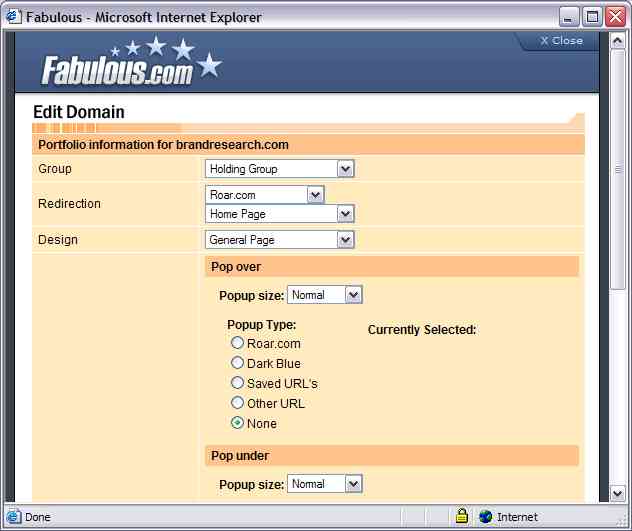Screen dimensions: 632x531
Task: Click the Edit Domain heading
Action: [x=79, y=112]
